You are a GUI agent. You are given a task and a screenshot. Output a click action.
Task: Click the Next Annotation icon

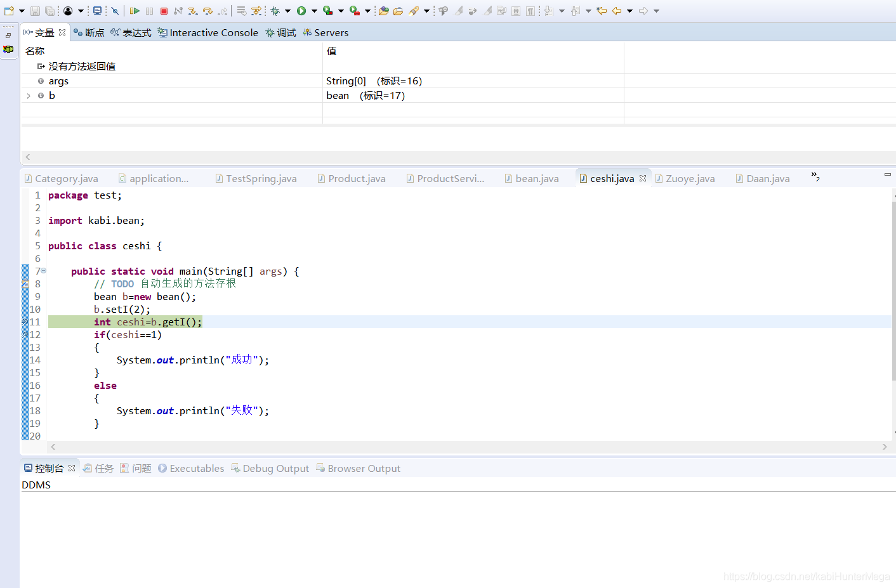click(549, 11)
